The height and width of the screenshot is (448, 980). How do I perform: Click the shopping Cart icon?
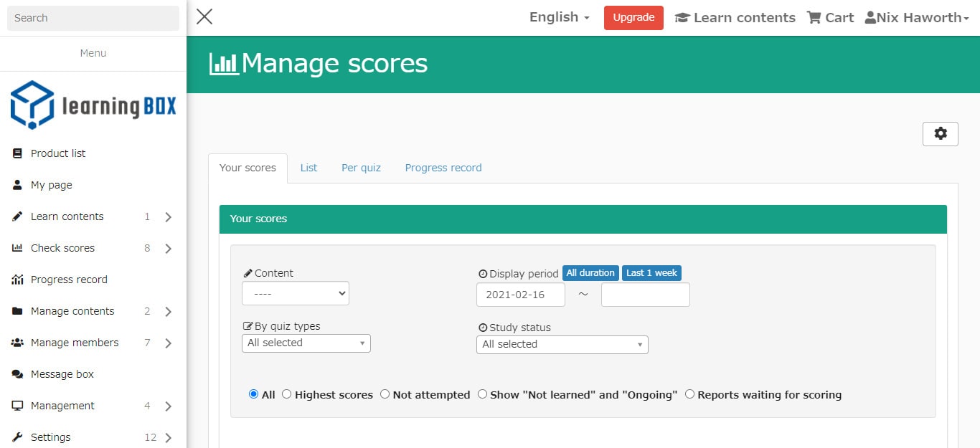coord(814,18)
